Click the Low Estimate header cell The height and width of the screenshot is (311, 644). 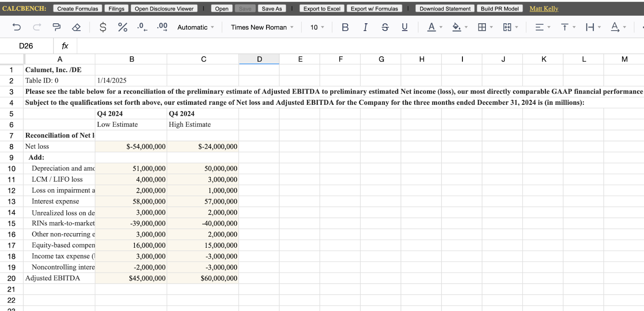[x=131, y=124]
